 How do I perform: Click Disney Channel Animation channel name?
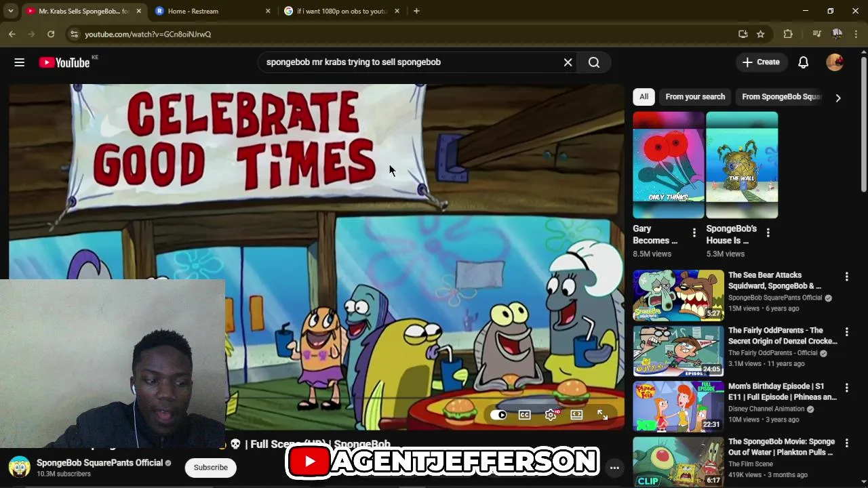pyautogui.click(x=766, y=409)
